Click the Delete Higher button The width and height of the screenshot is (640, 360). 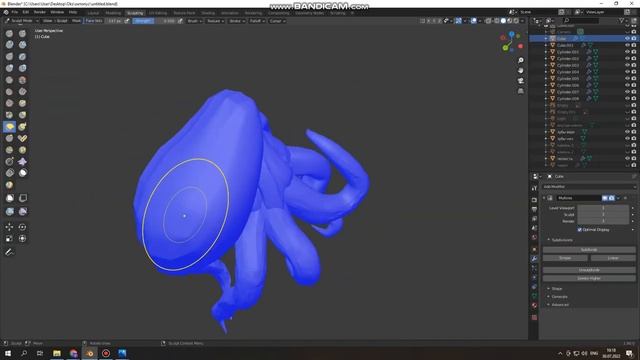(589, 278)
